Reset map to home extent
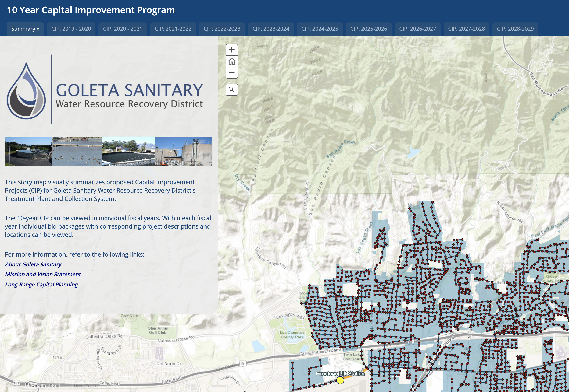 [232, 61]
